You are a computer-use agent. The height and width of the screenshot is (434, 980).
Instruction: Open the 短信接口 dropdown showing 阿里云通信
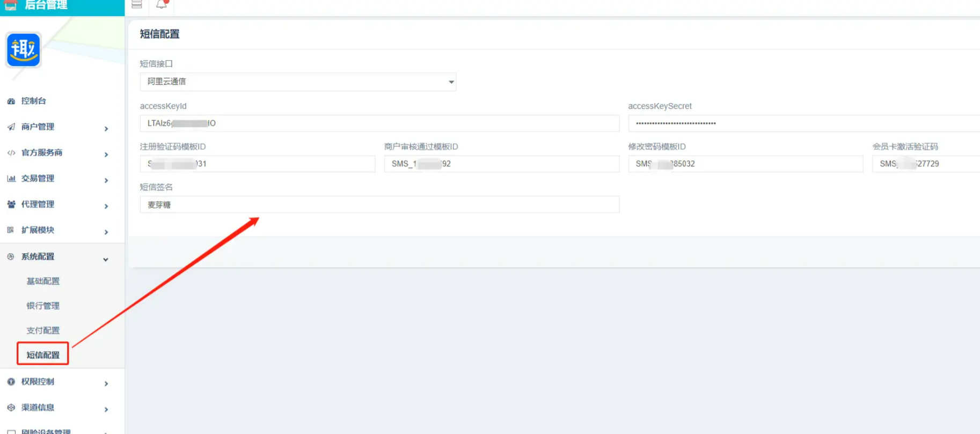click(298, 82)
